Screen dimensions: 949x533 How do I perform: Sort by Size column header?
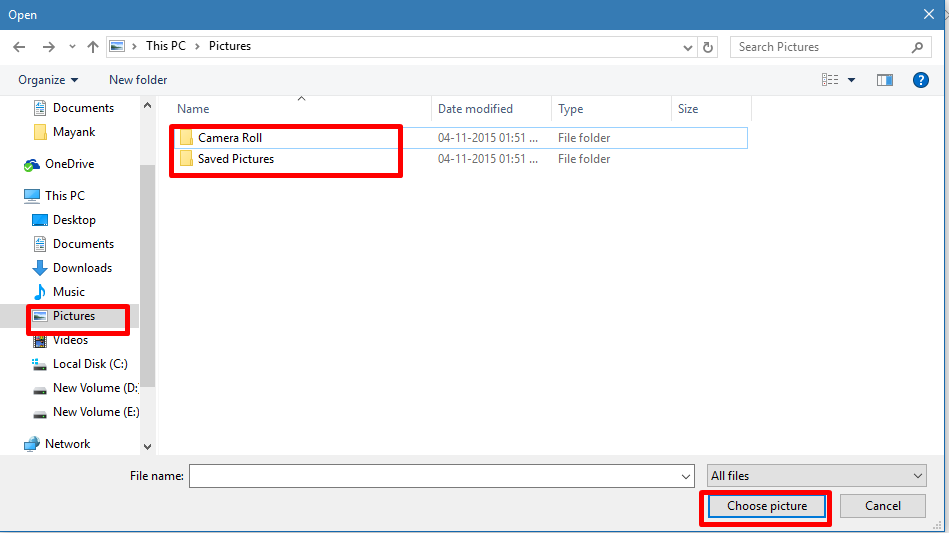688,109
